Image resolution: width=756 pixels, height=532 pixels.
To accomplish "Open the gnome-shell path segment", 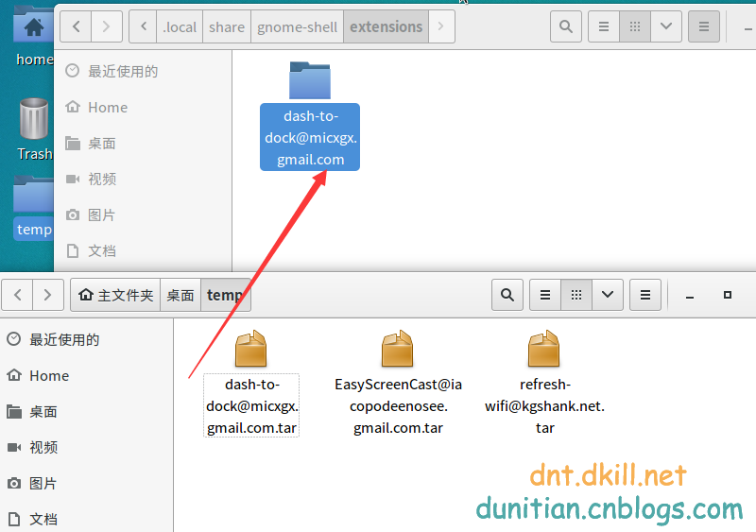I will [x=297, y=26].
